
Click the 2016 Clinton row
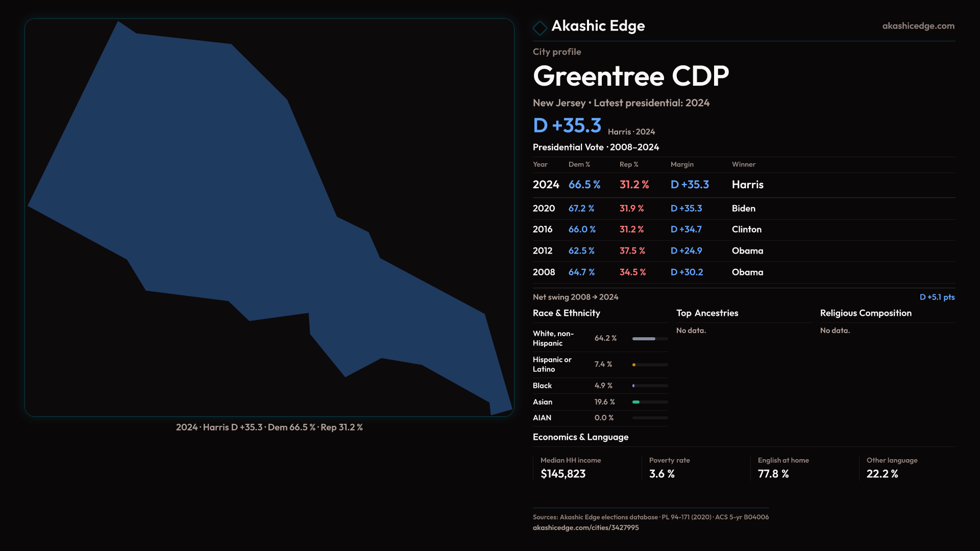point(743,230)
